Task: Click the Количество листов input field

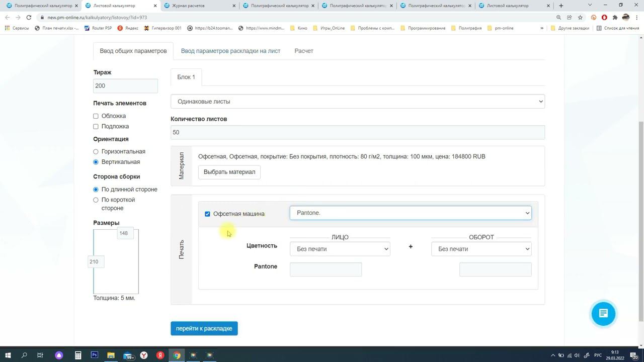Action: coord(358,132)
